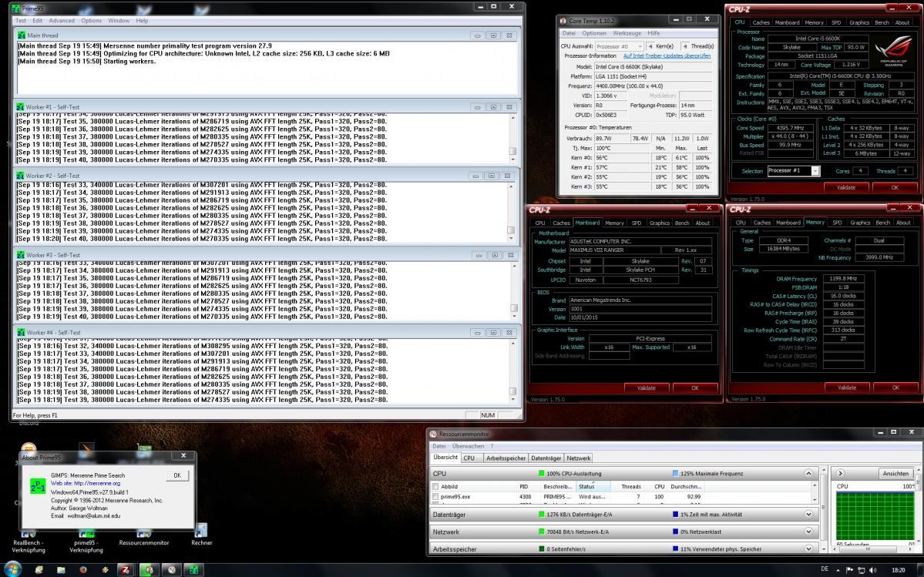Switch to Arbeitsspeicher tab in Ressourcenmonitor
924x577 pixels.
pos(506,458)
